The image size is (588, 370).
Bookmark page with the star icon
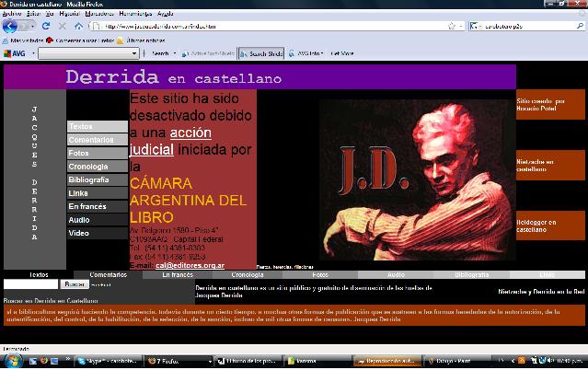[x=452, y=26]
